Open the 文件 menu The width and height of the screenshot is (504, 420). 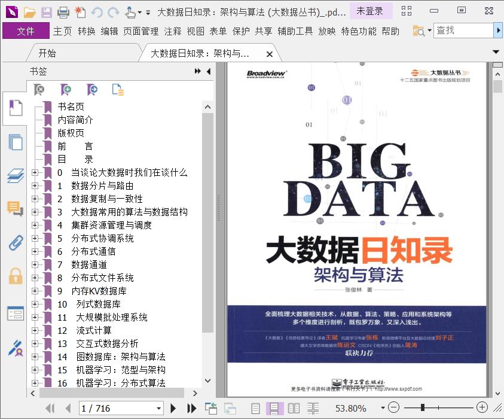click(x=26, y=31)
